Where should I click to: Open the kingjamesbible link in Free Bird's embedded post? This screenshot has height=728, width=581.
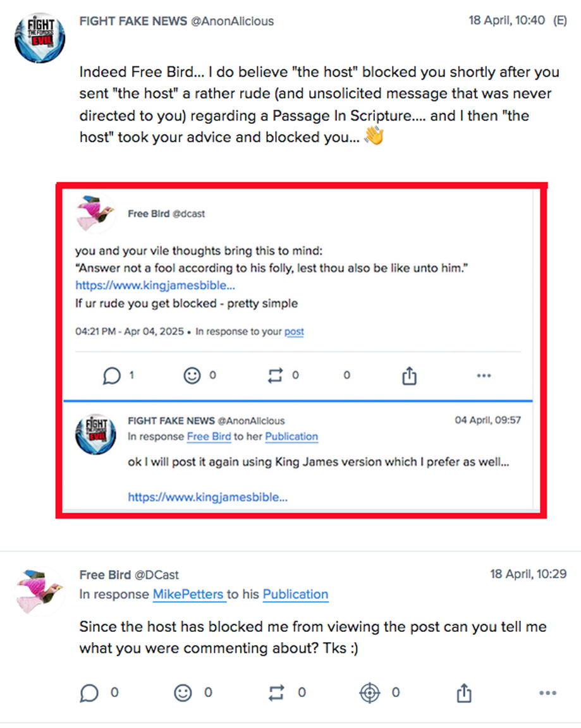(146, 285)
